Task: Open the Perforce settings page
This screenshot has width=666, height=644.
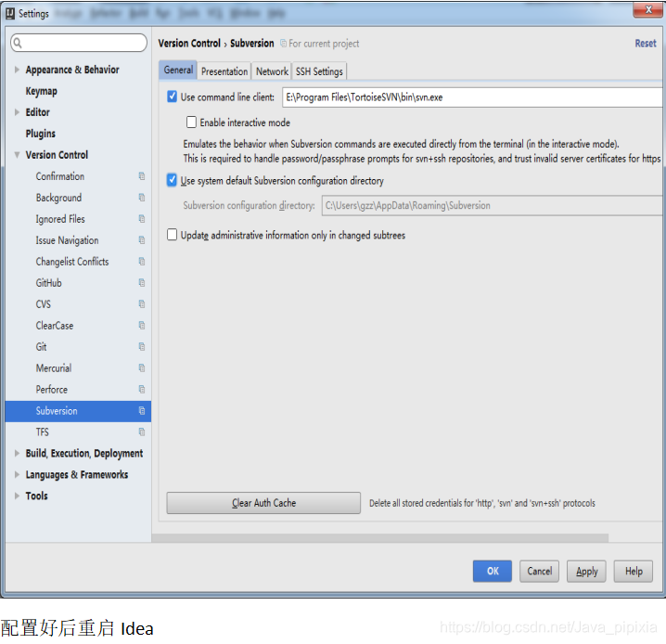Action: pos(51,389)
